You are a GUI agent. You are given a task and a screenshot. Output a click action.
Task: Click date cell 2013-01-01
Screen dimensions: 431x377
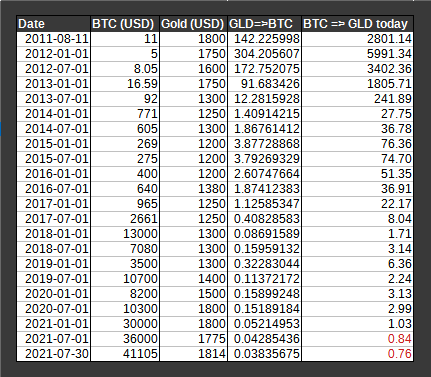53,84
